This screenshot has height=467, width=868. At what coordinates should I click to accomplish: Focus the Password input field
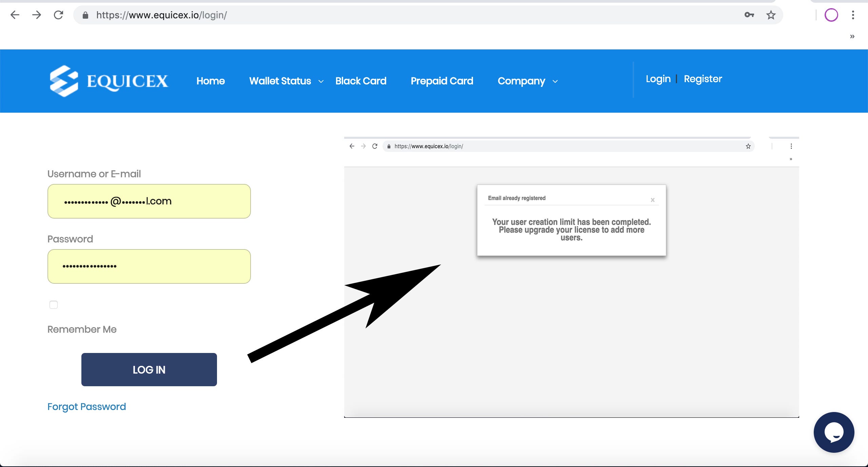[x=149, y=266]
